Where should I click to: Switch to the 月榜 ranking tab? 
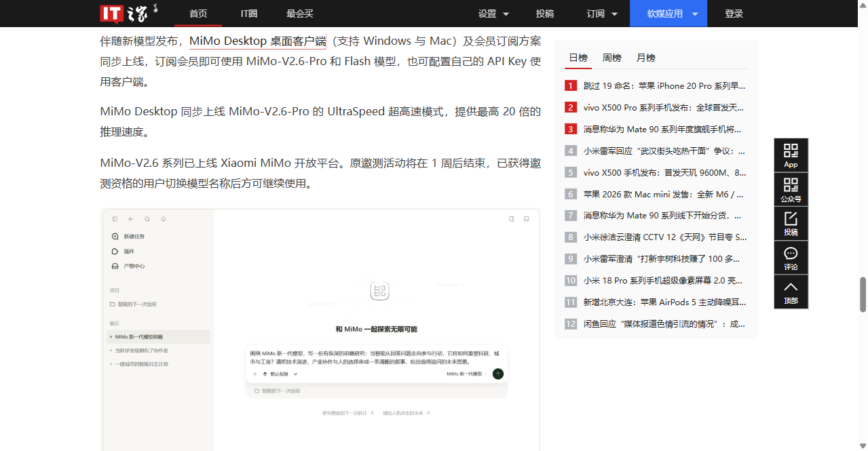[646, 58]
